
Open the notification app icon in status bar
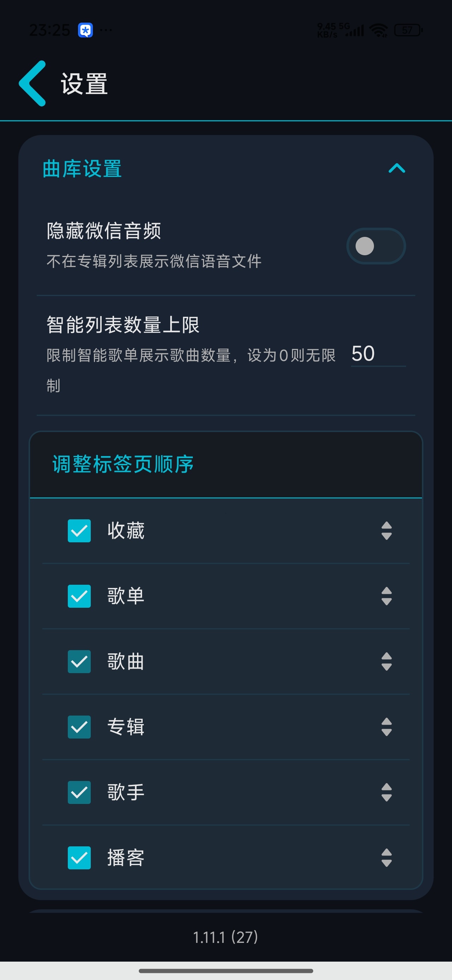(x=85, y=30)
